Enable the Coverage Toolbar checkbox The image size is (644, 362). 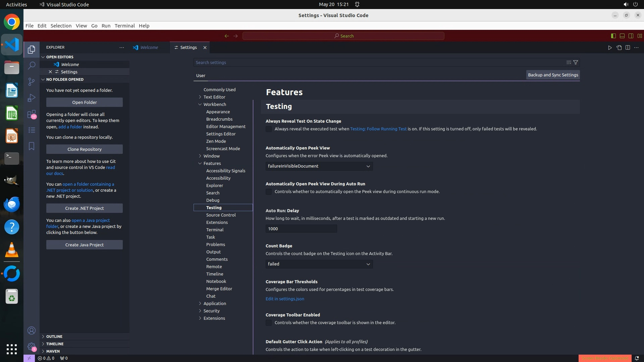(x=269, y=323)
